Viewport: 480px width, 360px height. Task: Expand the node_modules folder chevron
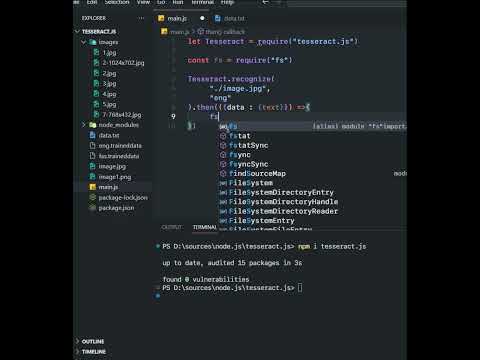[84, 125]
